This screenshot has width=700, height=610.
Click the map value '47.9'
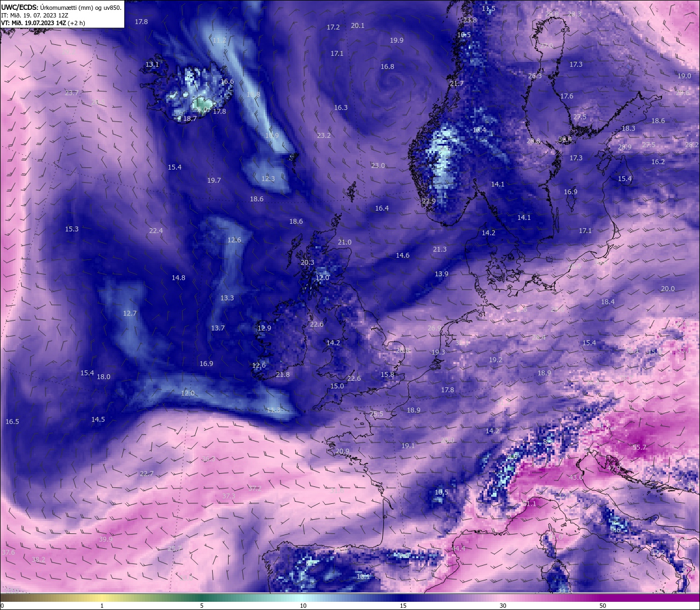(614, 468)
